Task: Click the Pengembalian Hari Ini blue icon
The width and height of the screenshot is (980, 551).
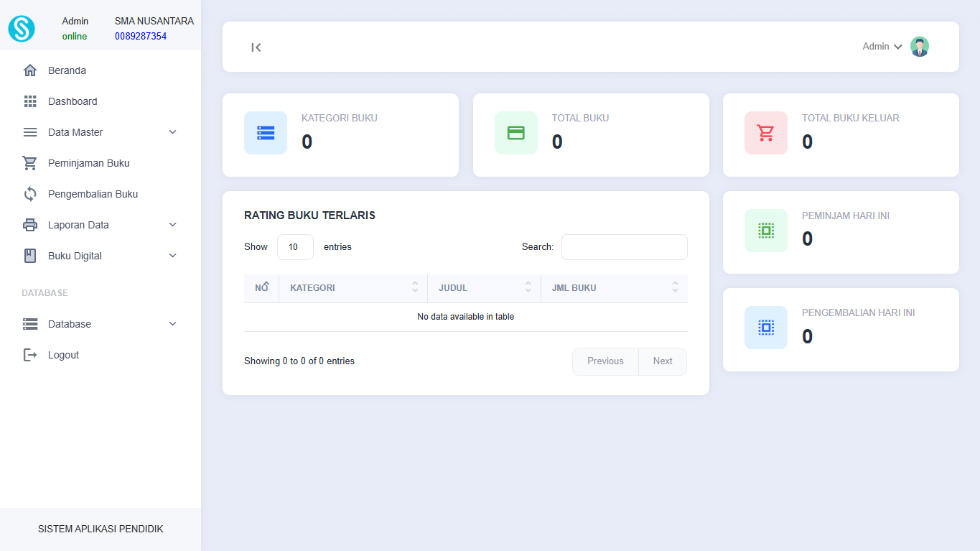Action: pos(765,328)
